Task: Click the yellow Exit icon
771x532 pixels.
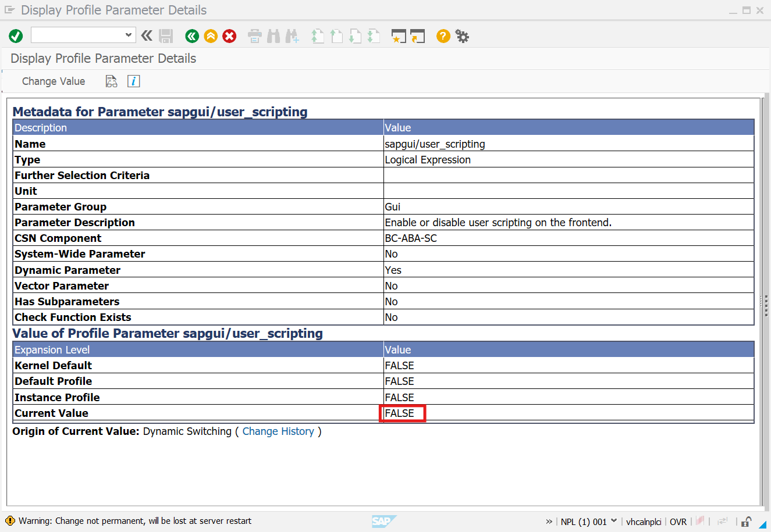Action: (x=211, y=36)
